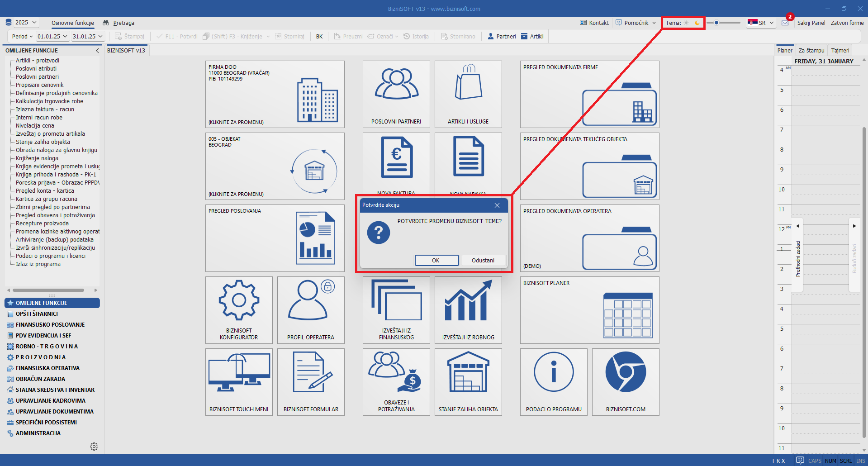Open the Biznisoft Formular tile
The height and width of the screenshot is (466, 868).
pyautogui.click(x=311, y=382)
